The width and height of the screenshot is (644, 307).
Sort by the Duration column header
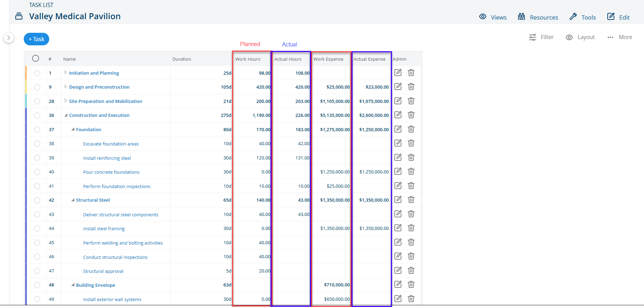[182, 59]
